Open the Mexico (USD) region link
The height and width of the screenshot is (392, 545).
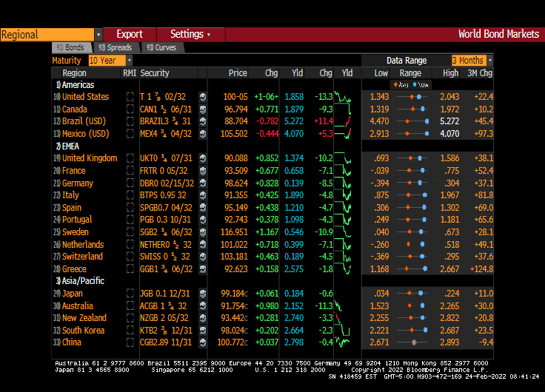tap(85, 134)
